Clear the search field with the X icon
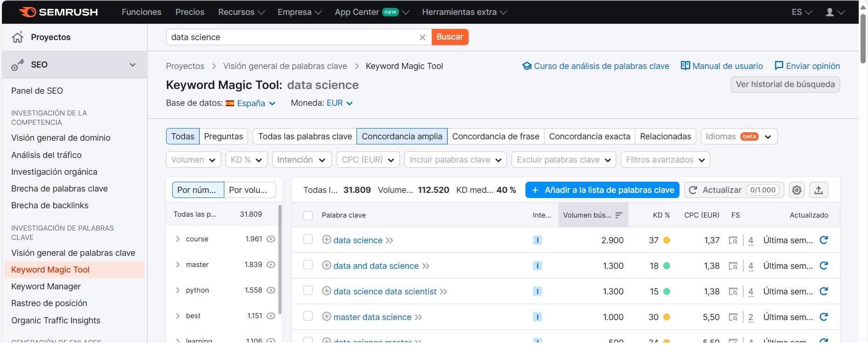Screen dimensions: 868x355 [423, 37]
